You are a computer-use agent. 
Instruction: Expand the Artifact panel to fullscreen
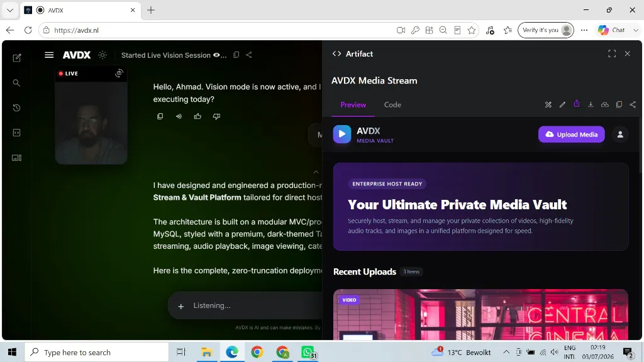612,54
